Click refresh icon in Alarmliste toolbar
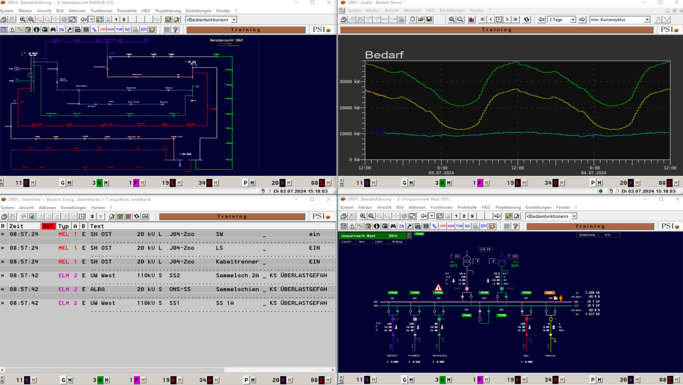Viewport: 683px width, 385px height. click(137, 216)
